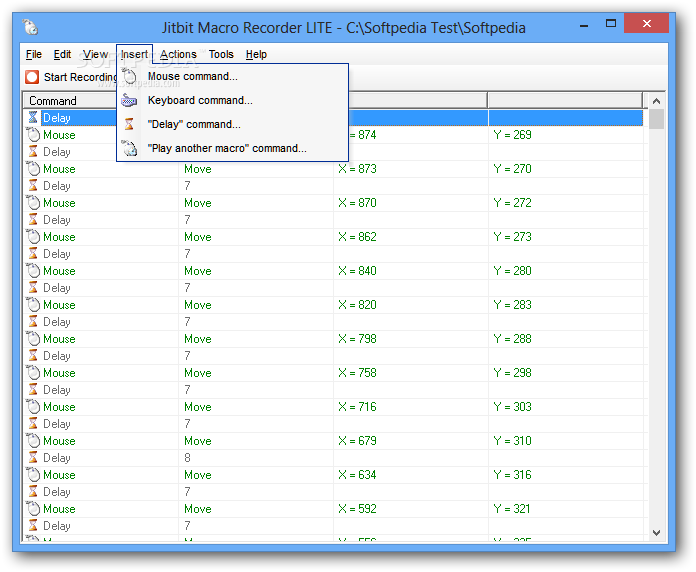Image resolution: width=696 pixels, height=572 pixels.
Task: Close the open Insert menu
Action: (x=134, y=54)
